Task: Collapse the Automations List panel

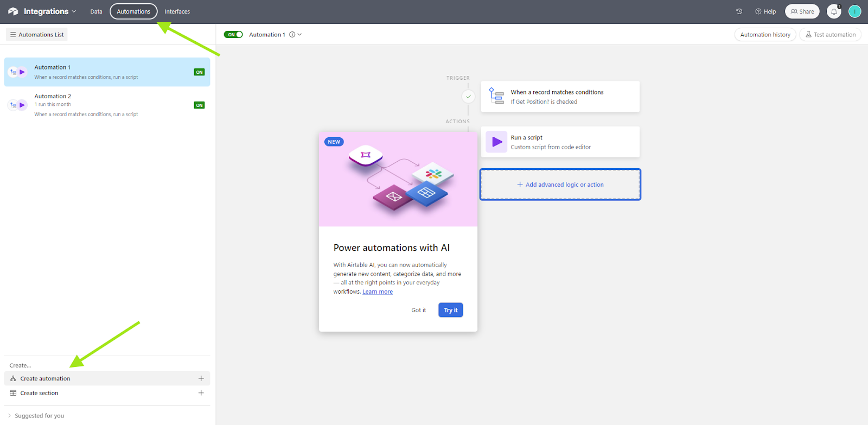Action: click(37, 35)
